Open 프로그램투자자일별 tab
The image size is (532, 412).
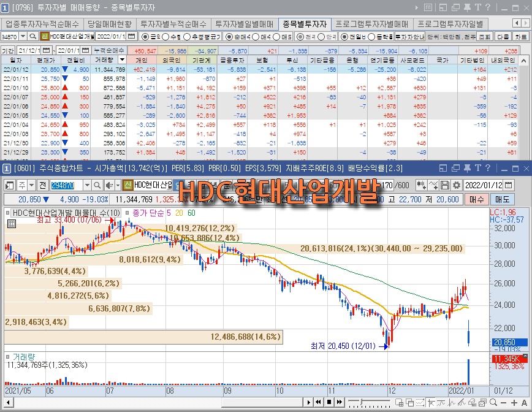click(x=450, y=24)
